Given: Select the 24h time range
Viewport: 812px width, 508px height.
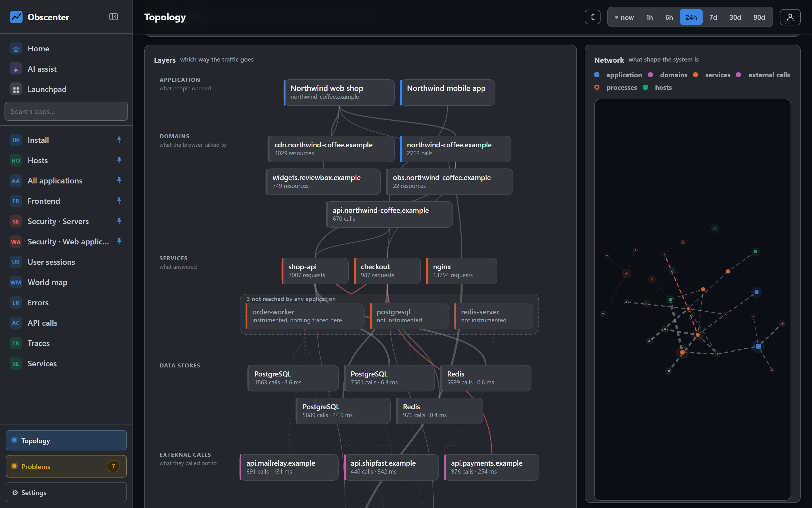Looking at the screenshot, I should click(x=691, y=17).
